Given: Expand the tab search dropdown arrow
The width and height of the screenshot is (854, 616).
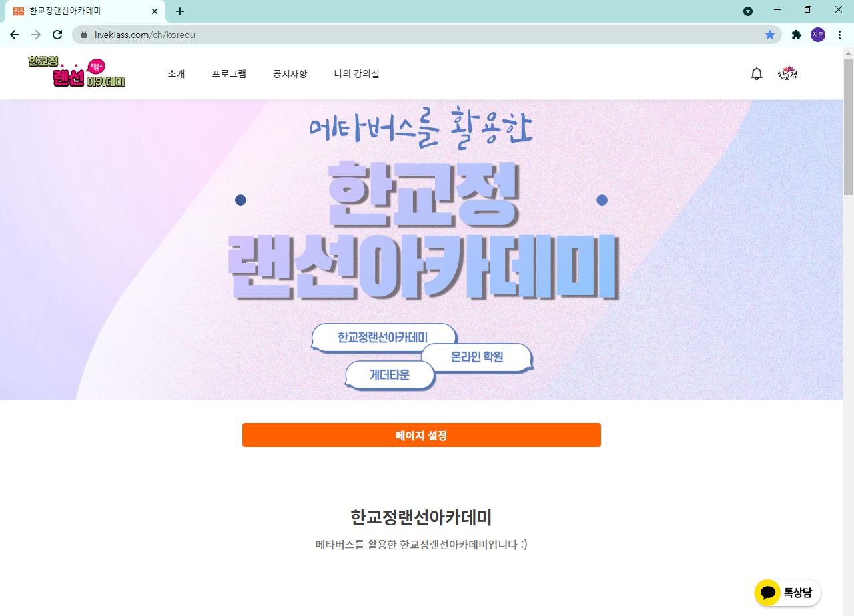Looking at the screenshot, I should point(748,11).
